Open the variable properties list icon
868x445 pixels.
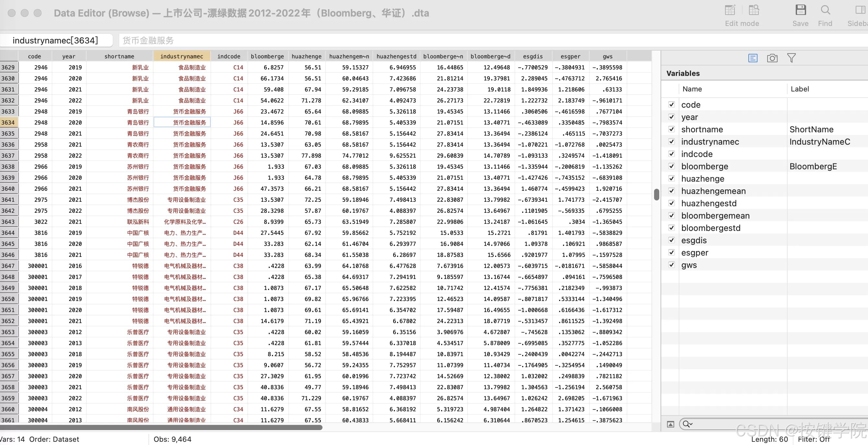752,58
